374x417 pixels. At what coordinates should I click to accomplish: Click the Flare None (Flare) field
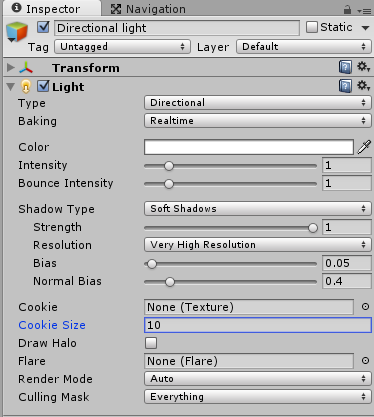click(249, 361)
